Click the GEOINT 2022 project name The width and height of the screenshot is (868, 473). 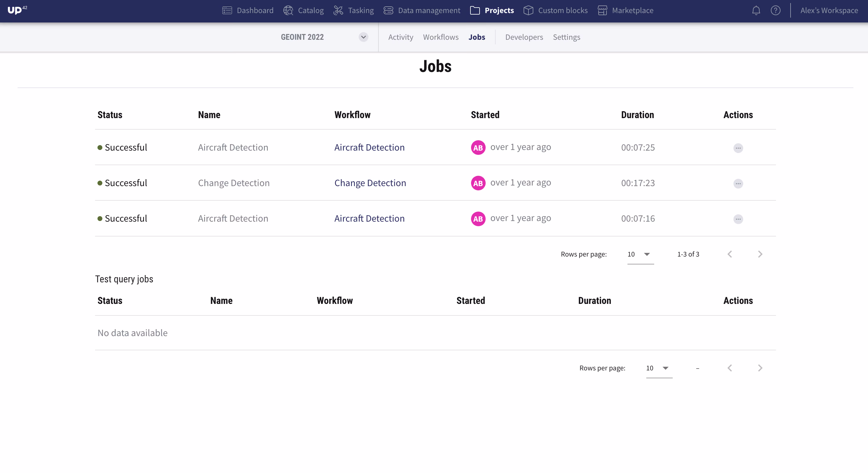(x=302, y=37)
